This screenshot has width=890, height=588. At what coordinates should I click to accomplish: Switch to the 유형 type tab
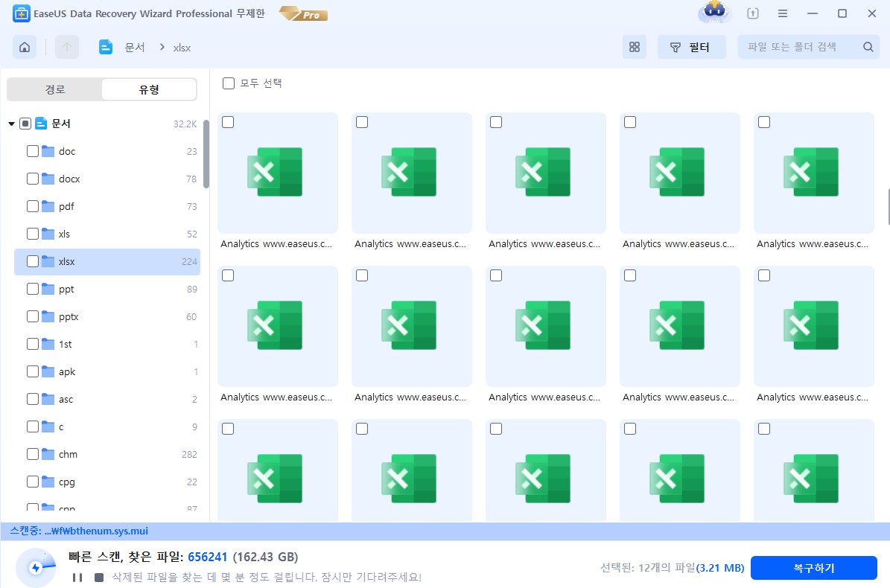click(149, 89)
